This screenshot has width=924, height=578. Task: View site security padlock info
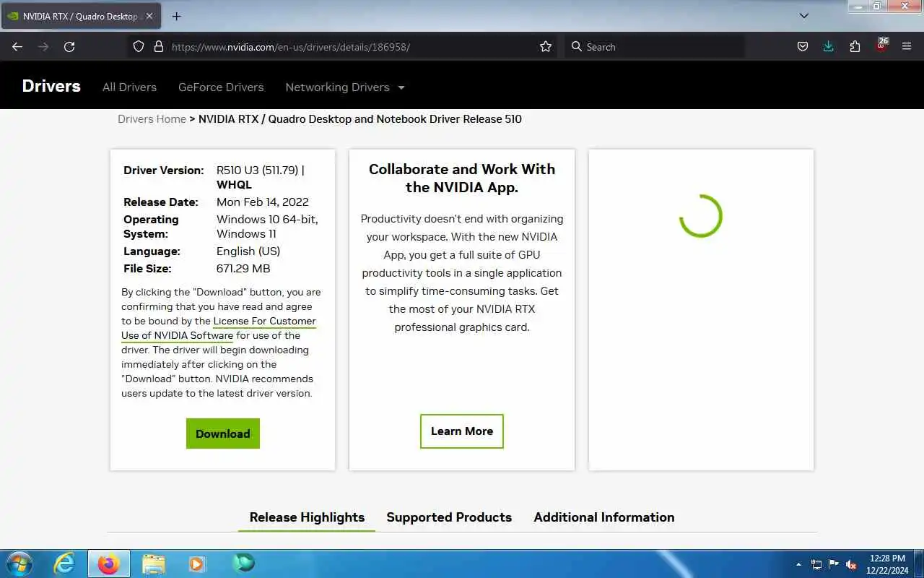tap(159, 46)
